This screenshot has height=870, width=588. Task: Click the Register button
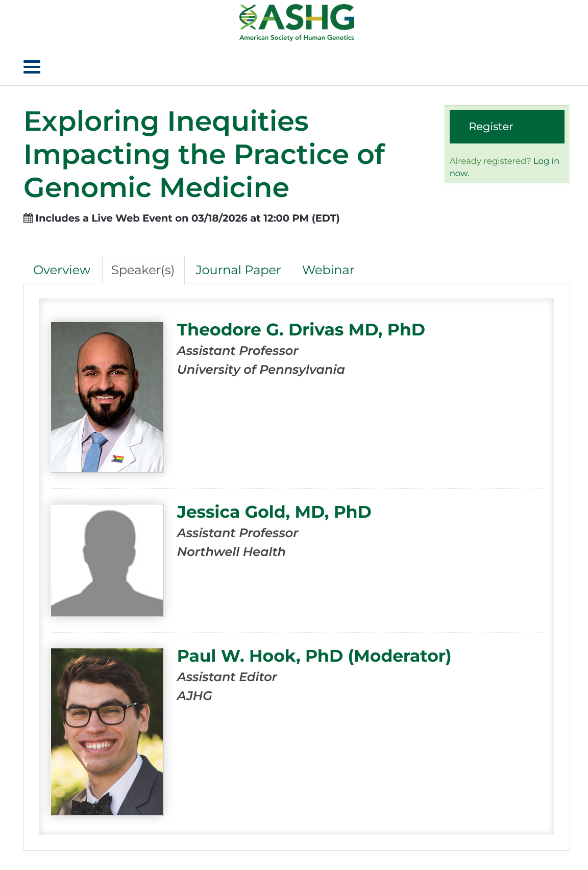point(506,127)
